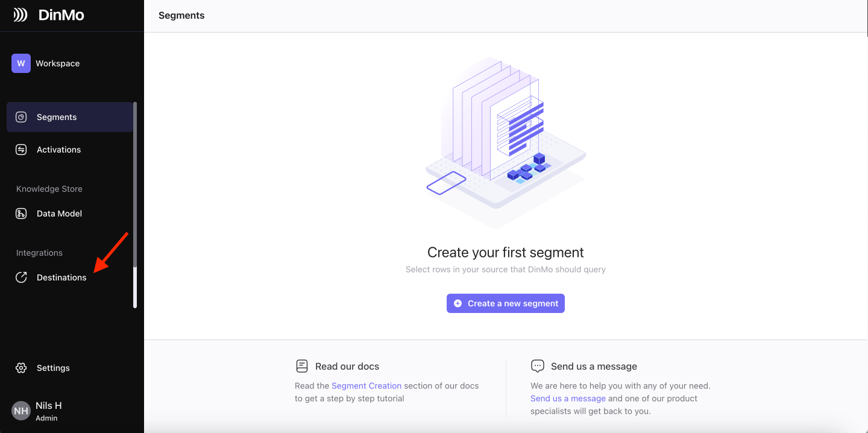Screen dimensions: 868x433
Task: Open the Segments sidebar icon
Action: (21, 117)
